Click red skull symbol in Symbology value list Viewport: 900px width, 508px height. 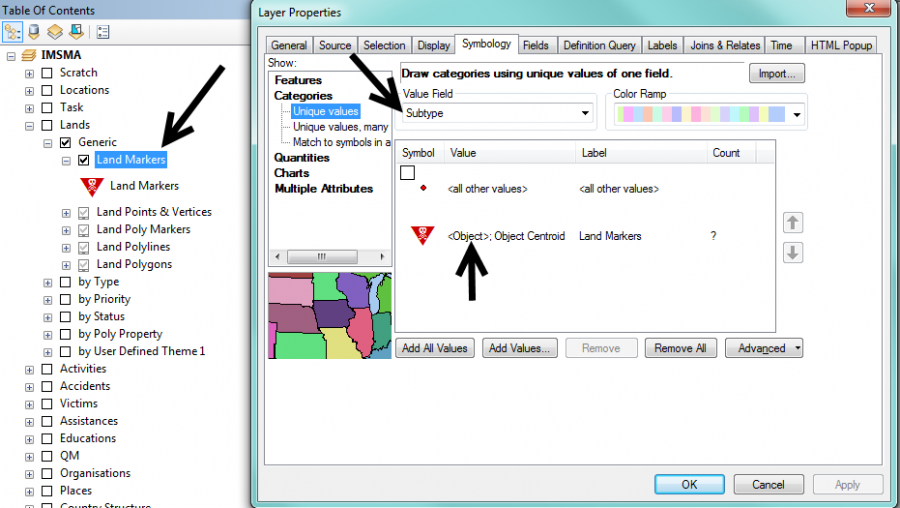pos(423,236)
